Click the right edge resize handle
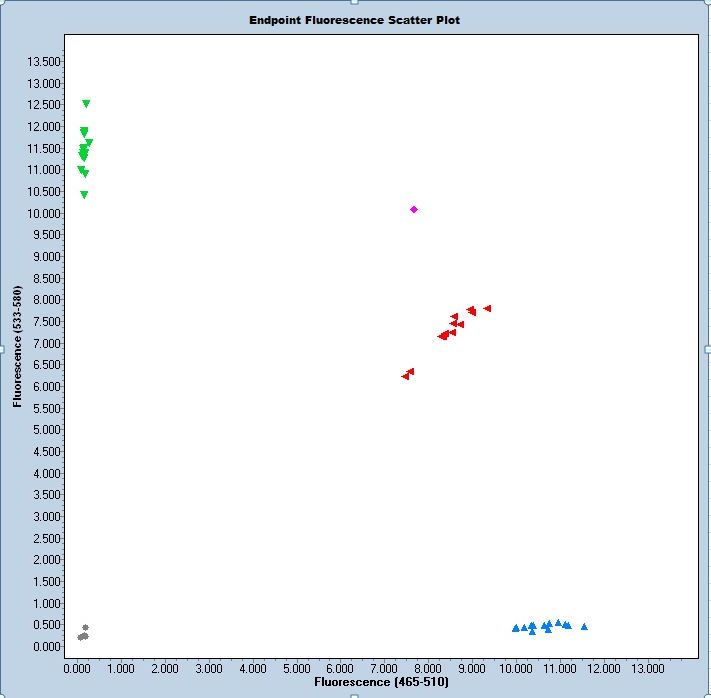Viewport: 711px width, 698px height. click(x=708, y=349)
